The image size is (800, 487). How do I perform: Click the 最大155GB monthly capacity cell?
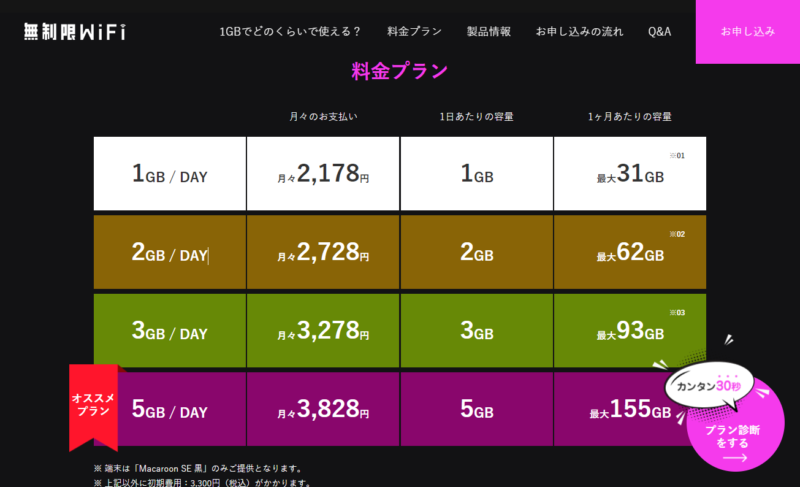(x=630, y=409)
